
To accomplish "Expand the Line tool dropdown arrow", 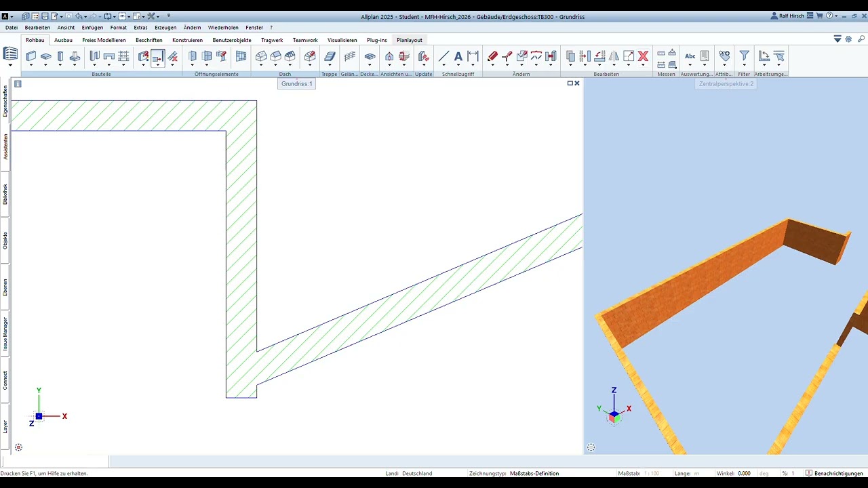I will (443, 66).
